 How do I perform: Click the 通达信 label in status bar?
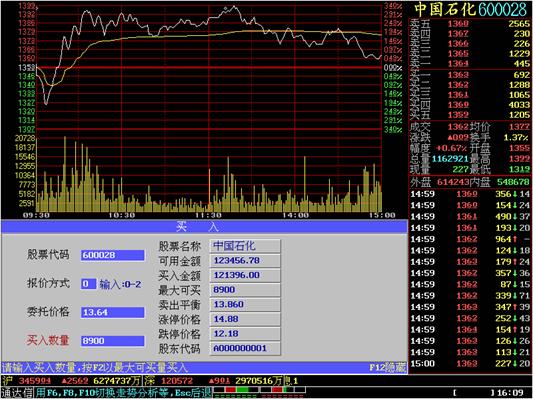(17, 393)
